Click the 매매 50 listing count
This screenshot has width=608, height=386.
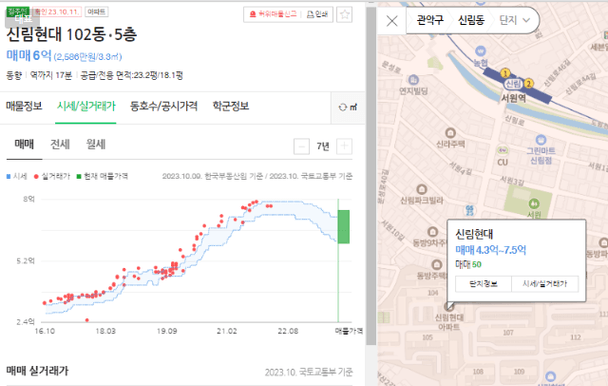coord(468,265)
